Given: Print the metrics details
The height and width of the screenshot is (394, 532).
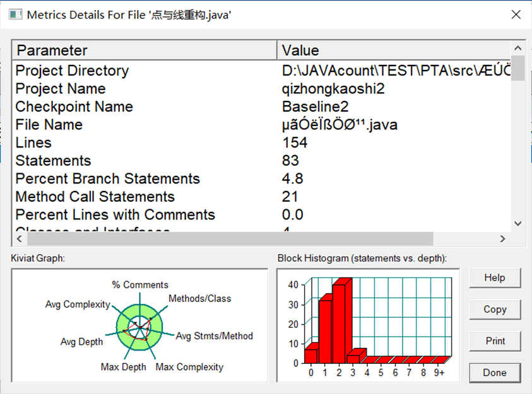Looking at the screenshot, I should (x=495, y=341).
